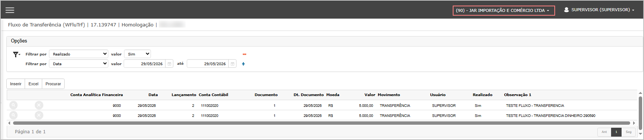Screen dimensions: 644x140
Task: Click the Procurar button
Action: click(x=53, y=84)
